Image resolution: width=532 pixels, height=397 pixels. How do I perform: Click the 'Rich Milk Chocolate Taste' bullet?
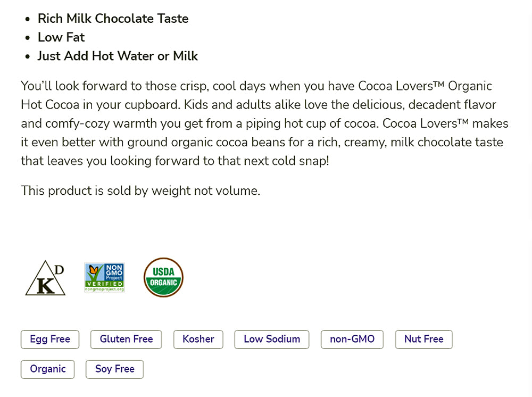click(x=113, y=19)
